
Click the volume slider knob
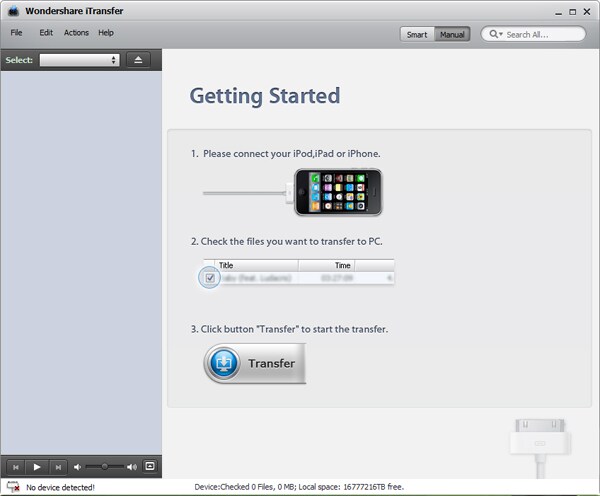point(104,467)
